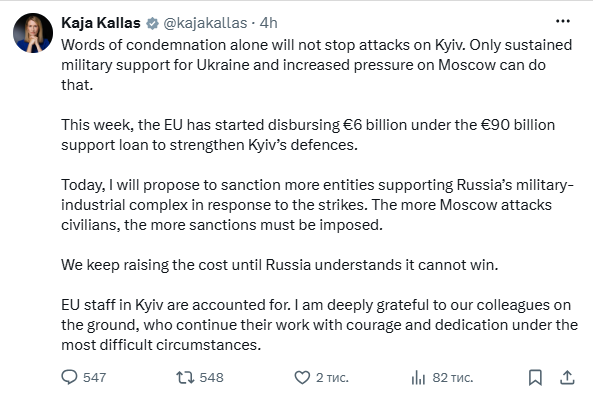
Task: Click the blue verified badge icon
Action: pos(152,23)
